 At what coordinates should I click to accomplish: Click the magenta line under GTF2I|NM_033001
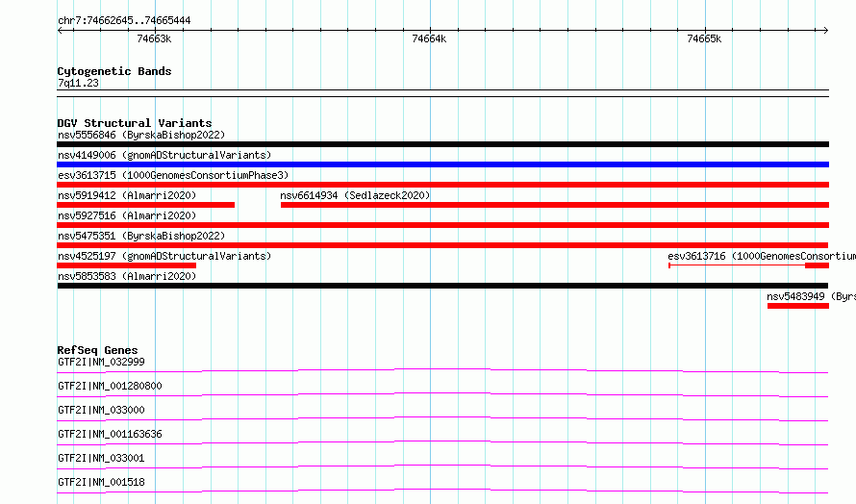coord(442,466)
